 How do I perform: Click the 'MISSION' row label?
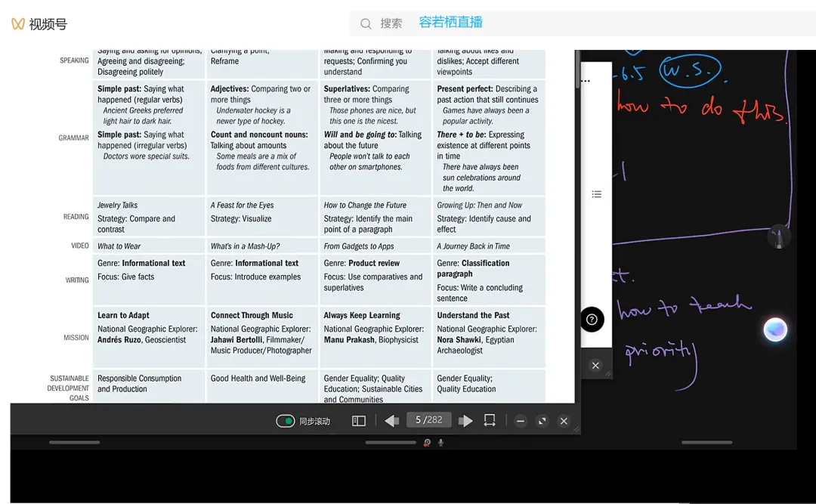[76, 338]
